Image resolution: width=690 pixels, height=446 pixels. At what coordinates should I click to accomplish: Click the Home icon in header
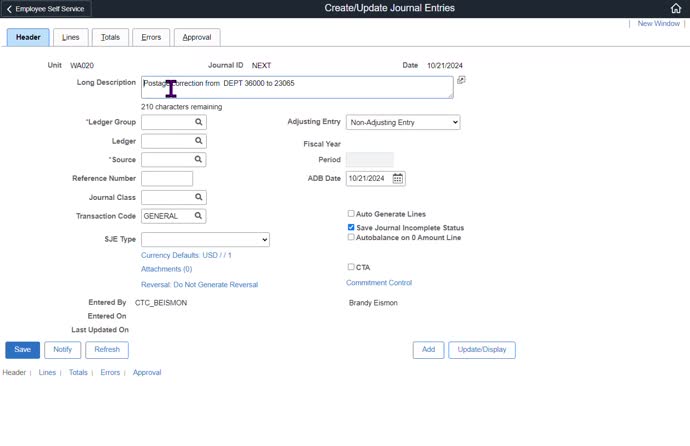pos(676,8)
